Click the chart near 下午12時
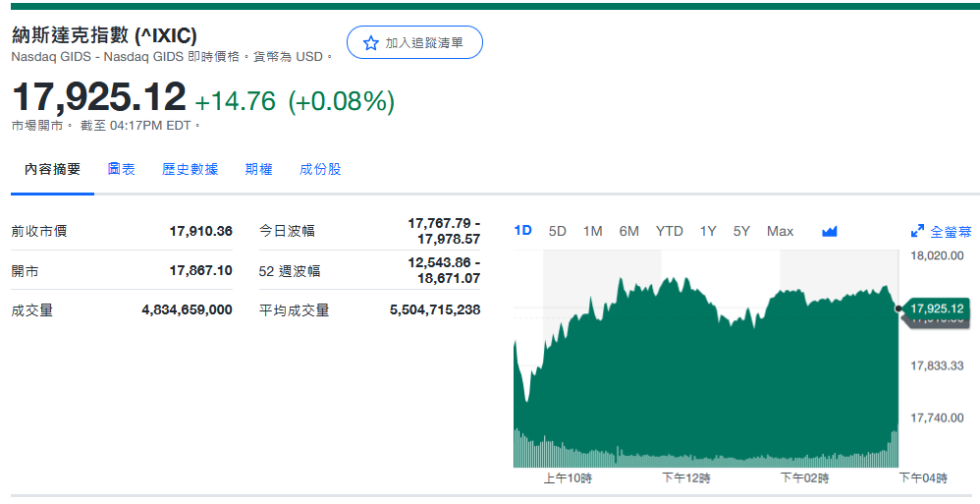The height and width of the screenshot is (504, 980). pos(685,393)
